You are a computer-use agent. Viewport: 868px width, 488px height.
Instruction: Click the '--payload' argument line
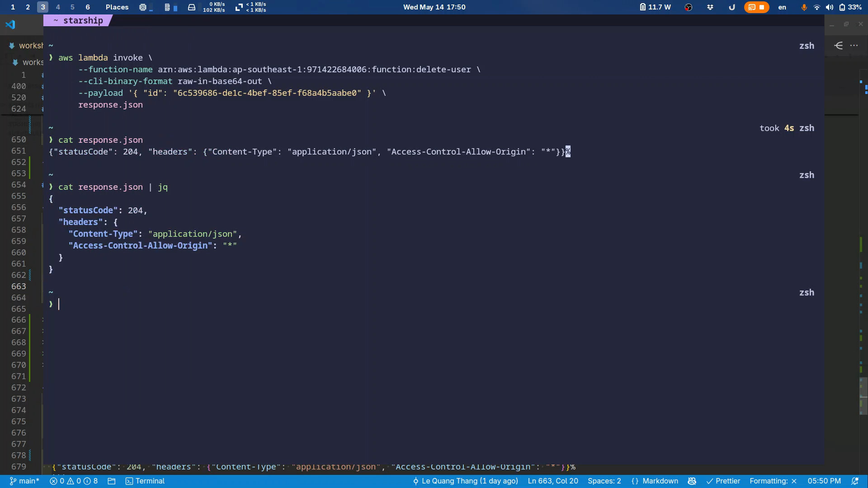tap(232, 93)
